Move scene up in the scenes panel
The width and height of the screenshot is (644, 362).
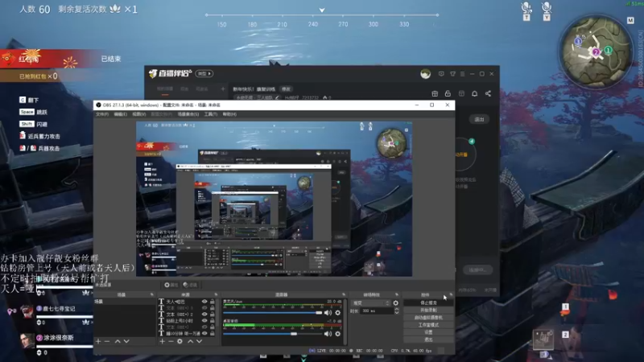coord(118,341)
